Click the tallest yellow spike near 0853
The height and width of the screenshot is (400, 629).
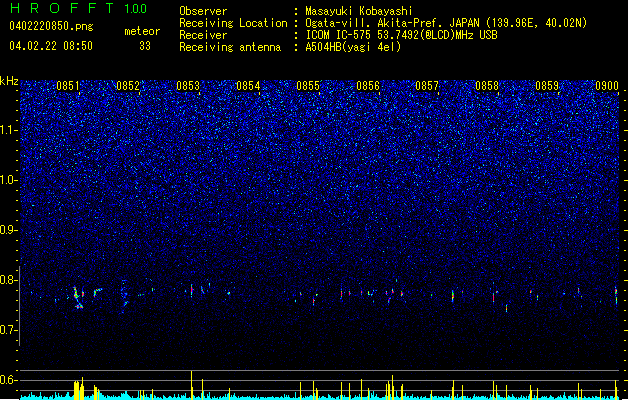tap(192, 385)
